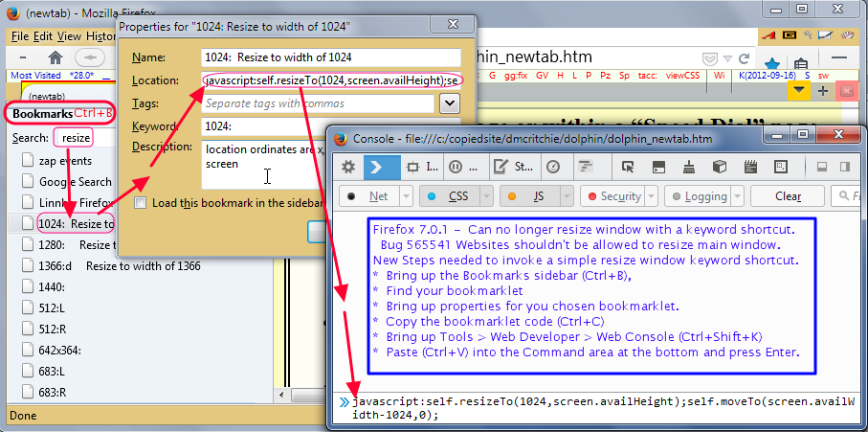The height and width of the screenshot is (432, 868).
Task: Open the bookmarks list clipboard icon
Action: (799, 63)
